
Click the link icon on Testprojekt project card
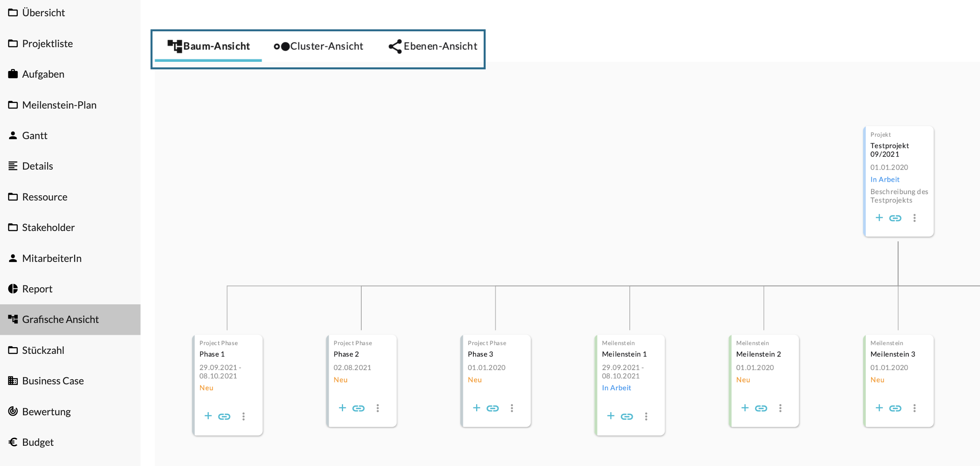(895, 218)
